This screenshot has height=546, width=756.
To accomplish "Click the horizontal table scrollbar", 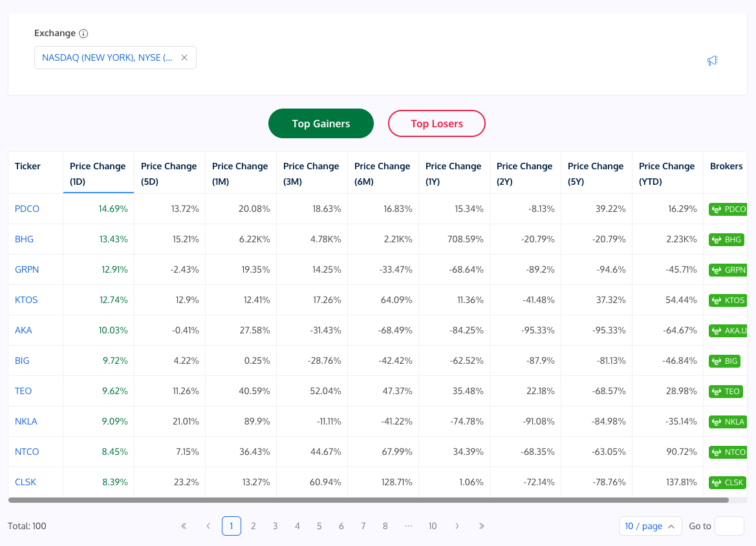I will pos(369,500).
